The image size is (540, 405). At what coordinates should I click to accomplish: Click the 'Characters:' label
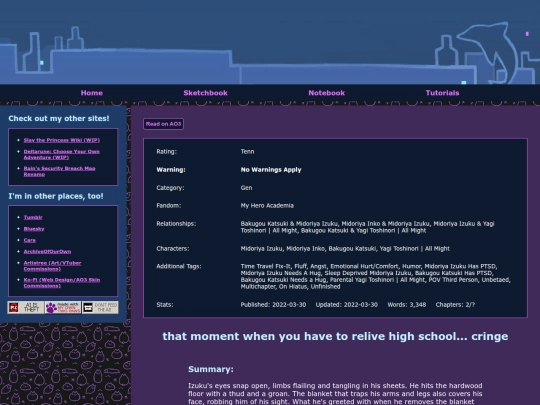(x=173, y=249)
